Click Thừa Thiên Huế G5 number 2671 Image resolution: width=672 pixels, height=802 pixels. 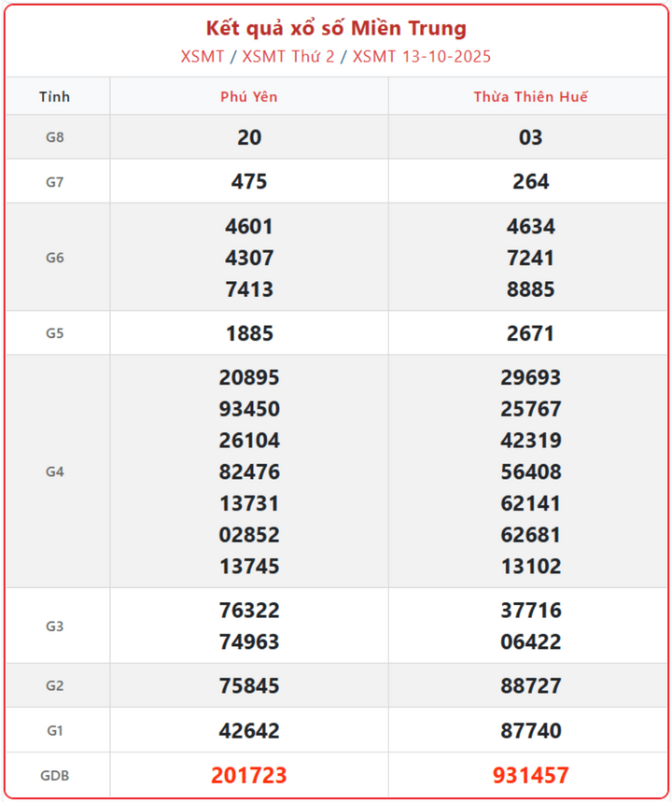[x=530, y=333]
